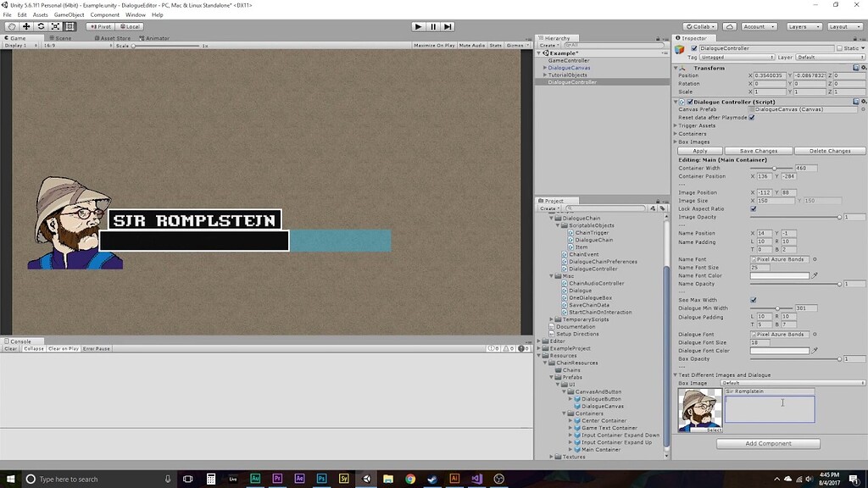Enable the Reset data after Playmode checkbox
This screenshot has width=868, height=488.
[751, 118]
